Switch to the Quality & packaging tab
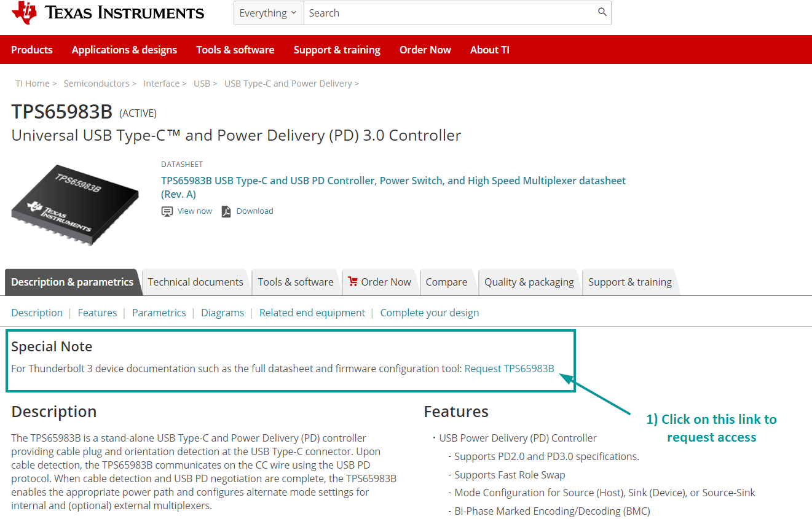The height and width of the screenshot is (519, 812). [529, 282]
